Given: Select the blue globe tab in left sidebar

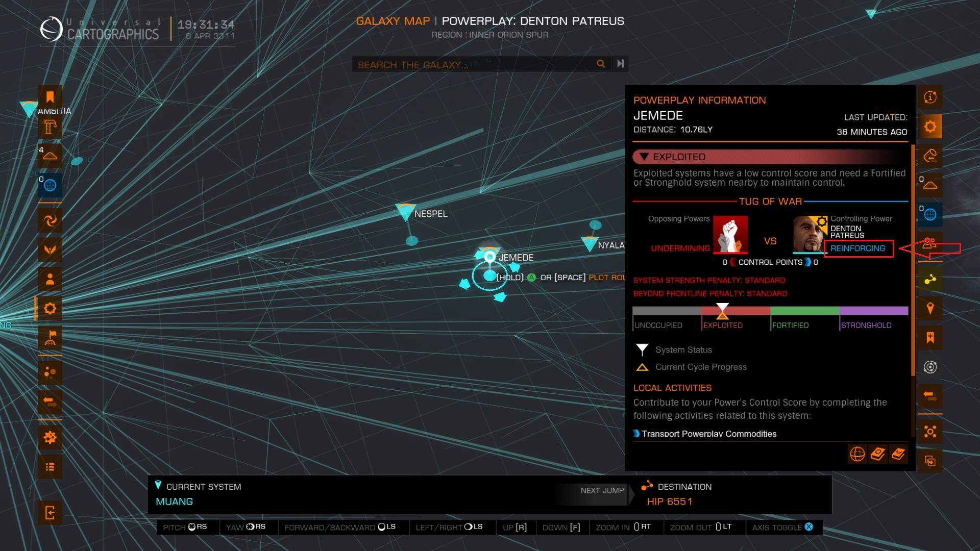Looking at the screenshot, I should click(50, 185).
